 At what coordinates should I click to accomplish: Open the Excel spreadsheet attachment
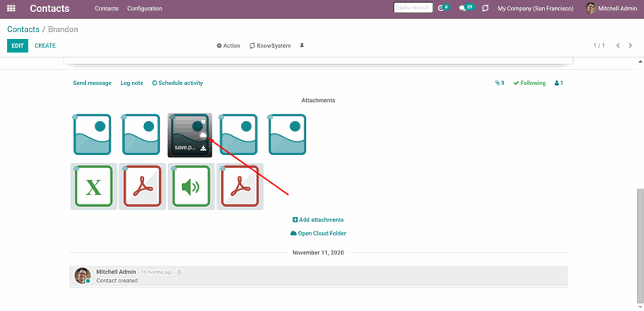[94, 186]
